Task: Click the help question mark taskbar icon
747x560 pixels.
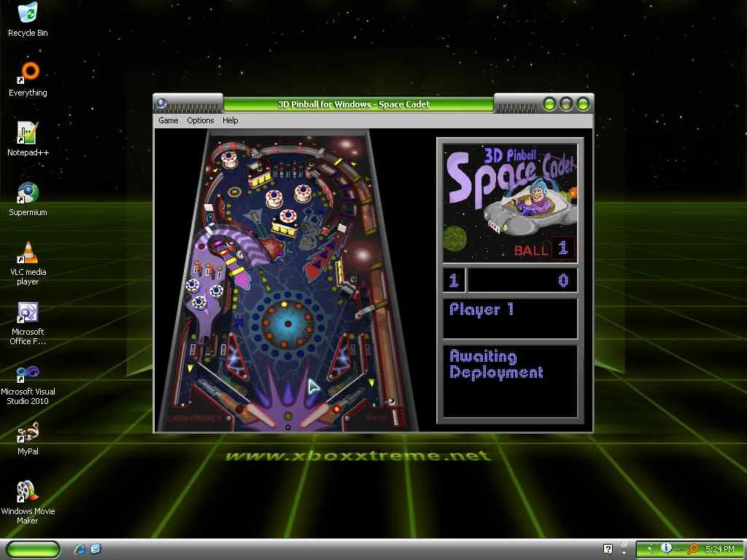Action: (608, 549)
